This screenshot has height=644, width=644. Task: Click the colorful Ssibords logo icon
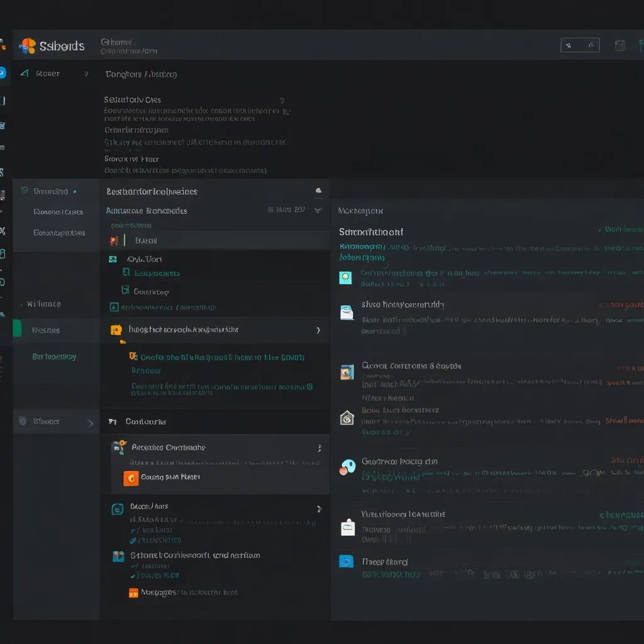[x=28, y=45]
